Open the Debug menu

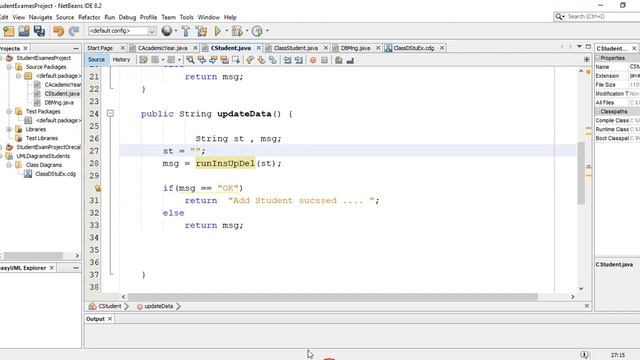click(127, 17)
